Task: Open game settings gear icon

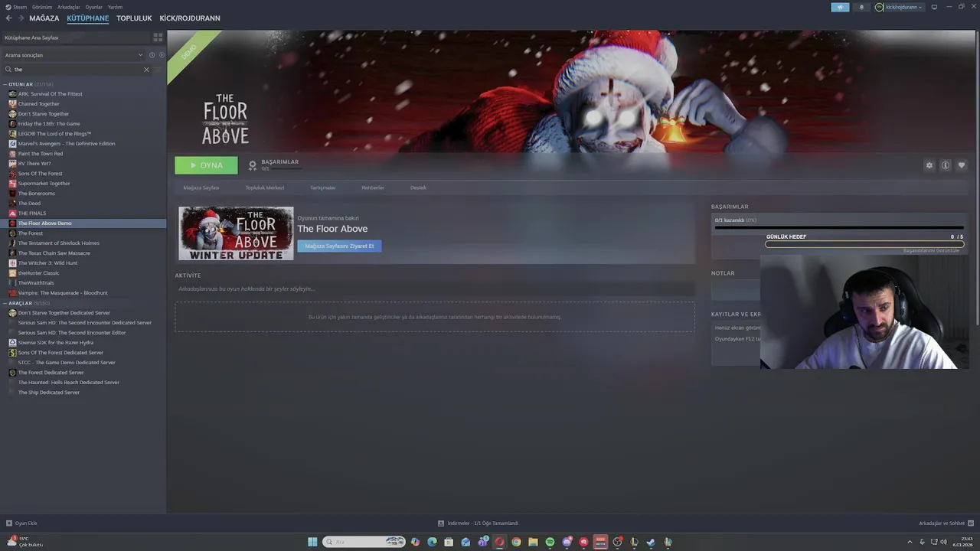Action: tap(929, 165)
